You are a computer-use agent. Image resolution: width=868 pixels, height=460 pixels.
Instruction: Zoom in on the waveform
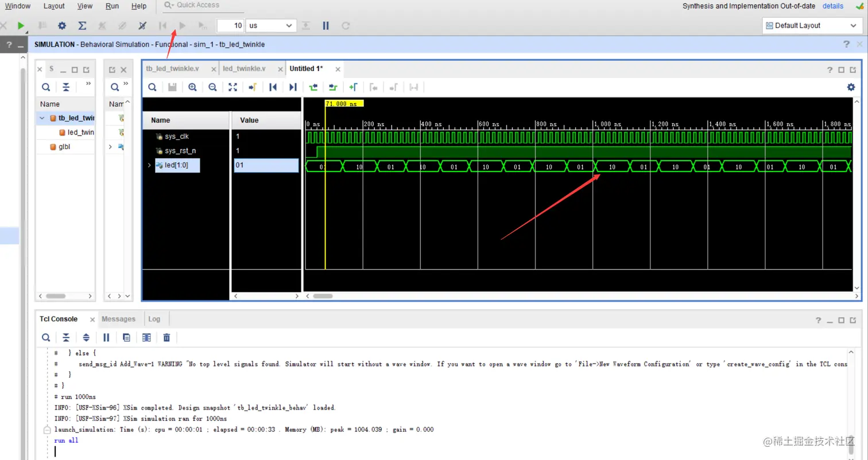point(192,87)
